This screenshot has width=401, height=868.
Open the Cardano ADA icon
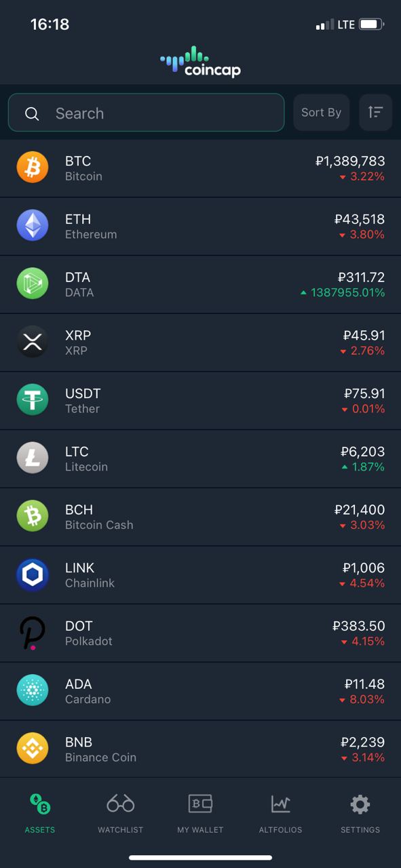(x=33, y=690)
